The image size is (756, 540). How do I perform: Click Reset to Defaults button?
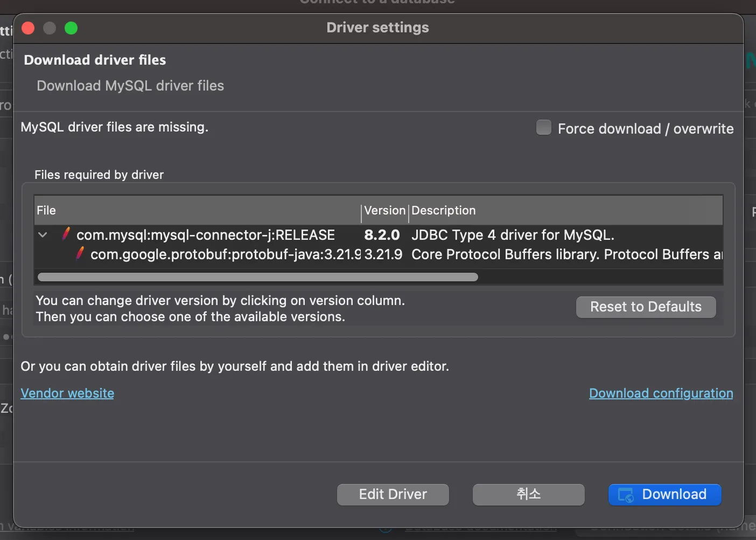[646, 307]
